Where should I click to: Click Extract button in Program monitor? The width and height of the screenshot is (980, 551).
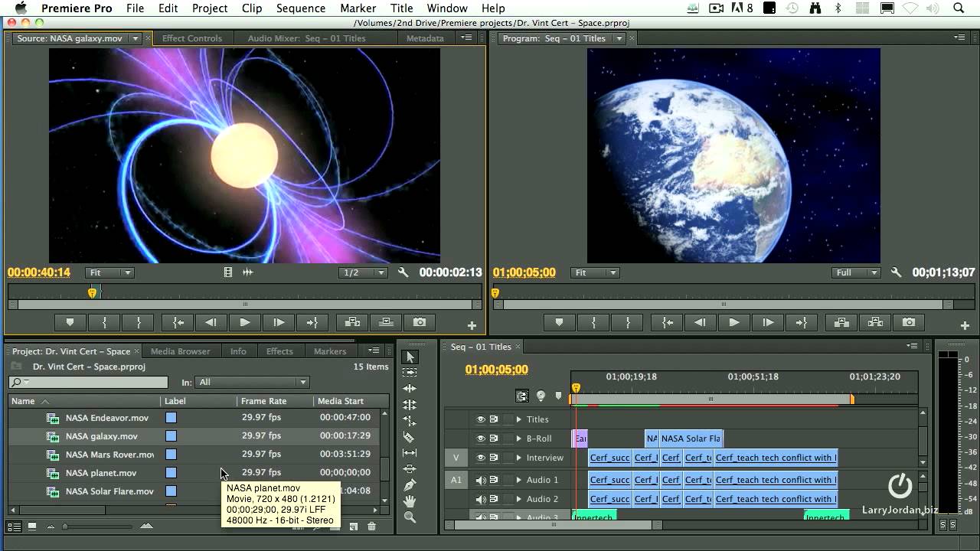click(x=875, y=322)
